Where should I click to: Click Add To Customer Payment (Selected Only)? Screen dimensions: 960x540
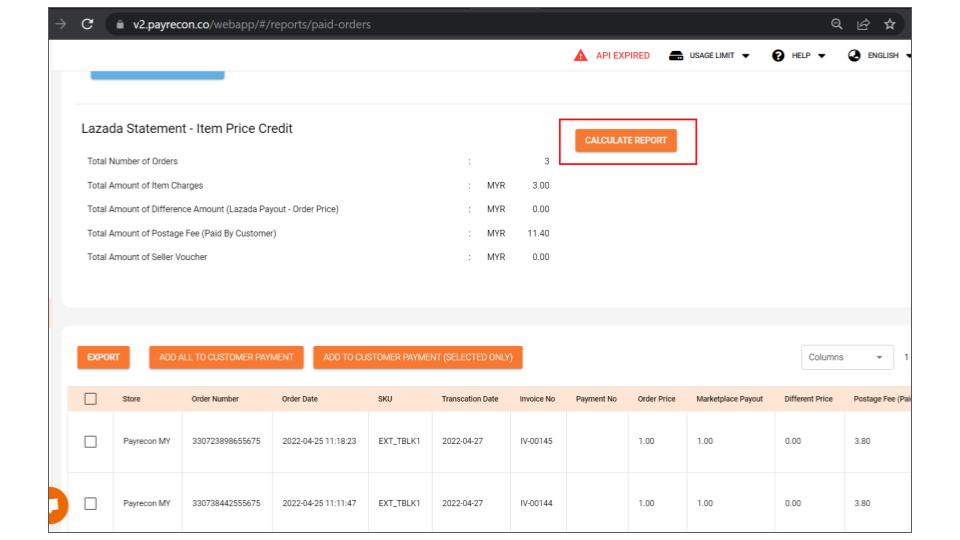[418, 357]
